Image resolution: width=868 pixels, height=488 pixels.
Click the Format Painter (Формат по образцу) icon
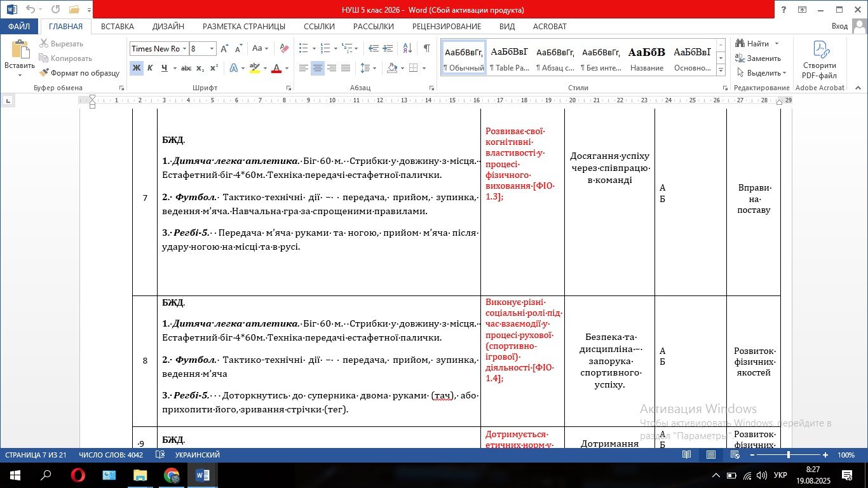pyautogui.click(x=44, y=73)
